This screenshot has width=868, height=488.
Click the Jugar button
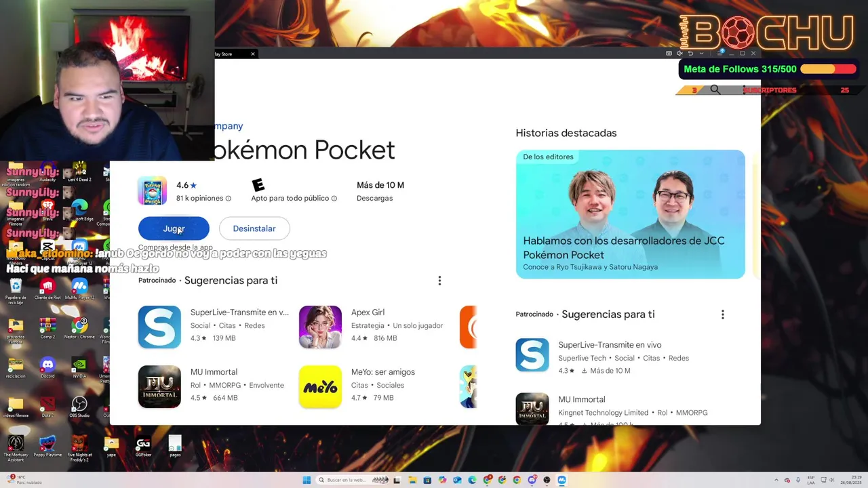coord(174,228)
